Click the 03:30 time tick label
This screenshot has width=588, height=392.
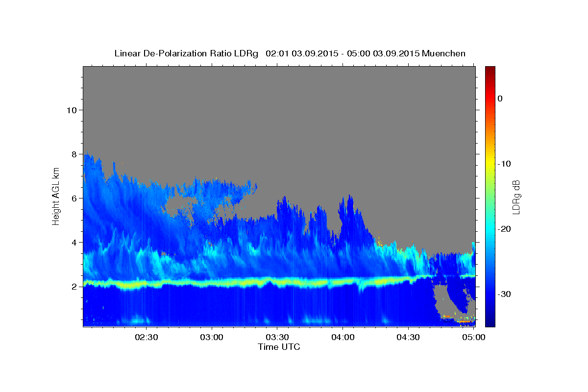(x=277, y=338)
